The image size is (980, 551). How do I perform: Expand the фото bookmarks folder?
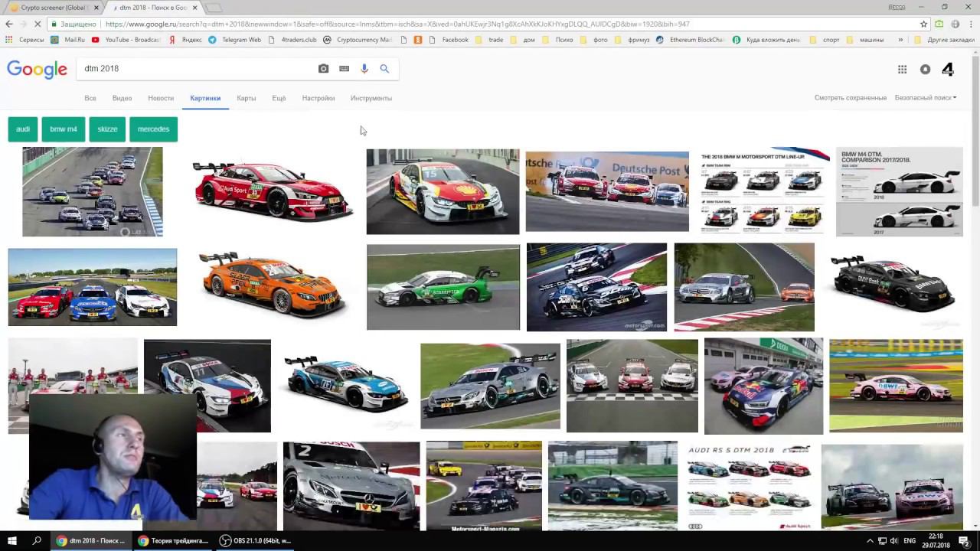595,40
